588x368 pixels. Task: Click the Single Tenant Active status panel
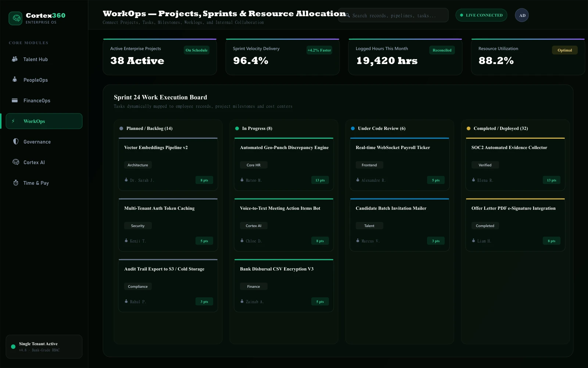coord(44,347)
